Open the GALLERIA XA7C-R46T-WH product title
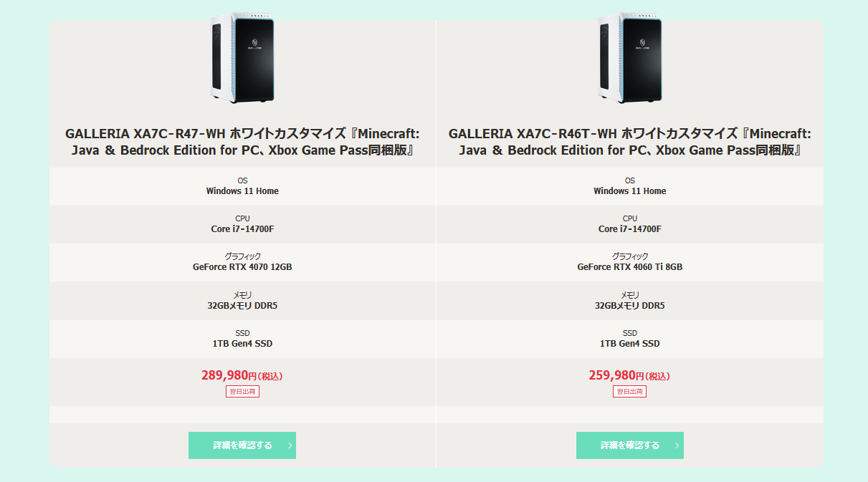Viewport: 868px width, 482px height. (629, 142)
